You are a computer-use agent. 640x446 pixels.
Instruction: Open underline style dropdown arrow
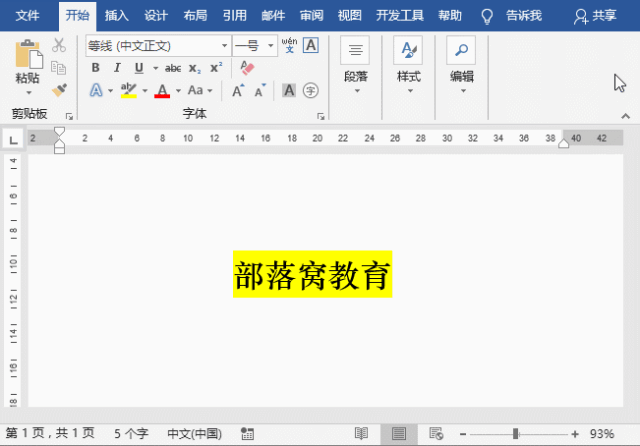tap(156, 68)
